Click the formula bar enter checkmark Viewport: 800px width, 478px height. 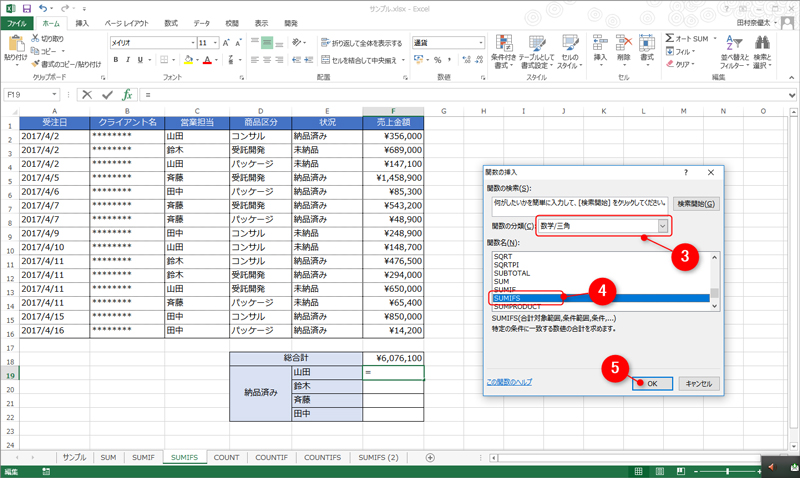107,95
